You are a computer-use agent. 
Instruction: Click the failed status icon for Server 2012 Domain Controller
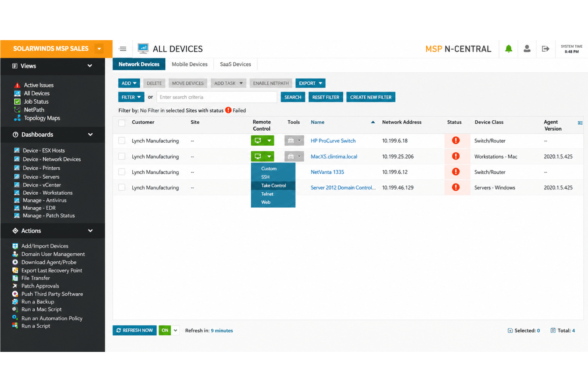(x=456, y=187)
